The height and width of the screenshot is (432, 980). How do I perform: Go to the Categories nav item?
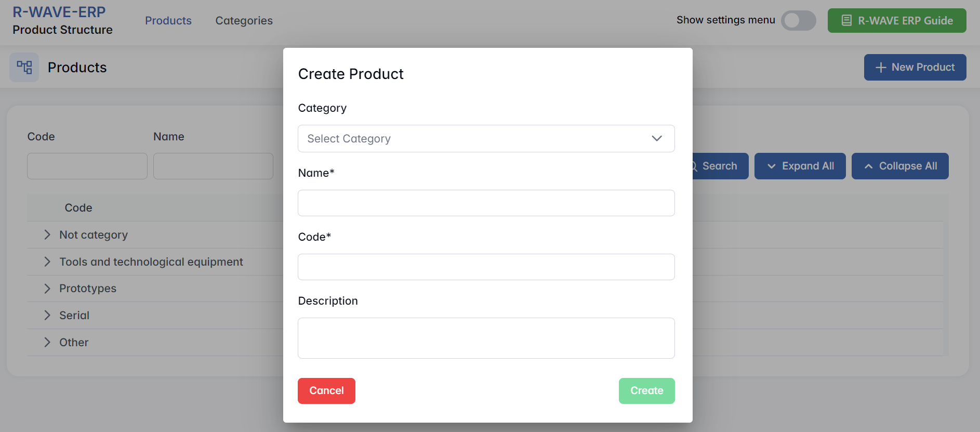point(244,21)
